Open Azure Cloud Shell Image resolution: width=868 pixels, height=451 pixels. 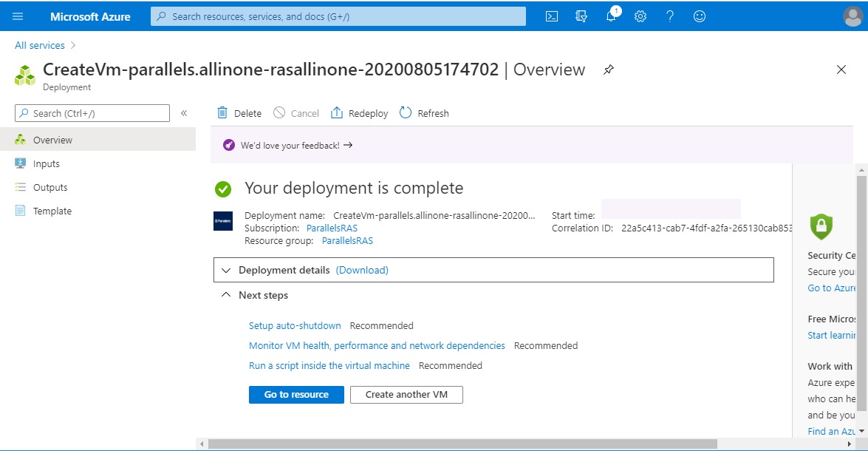551,16
